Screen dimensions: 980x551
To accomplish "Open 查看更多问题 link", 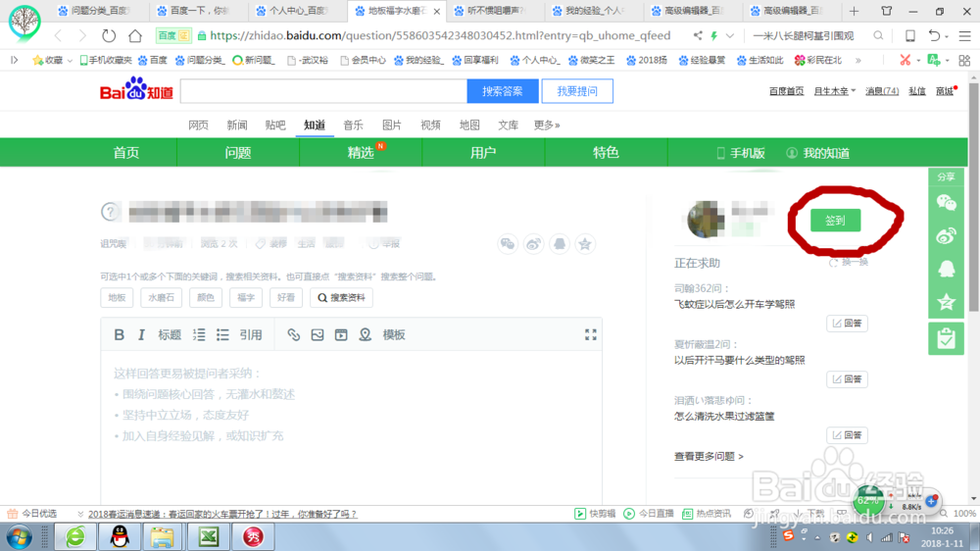I will click(x=709, y=457).
